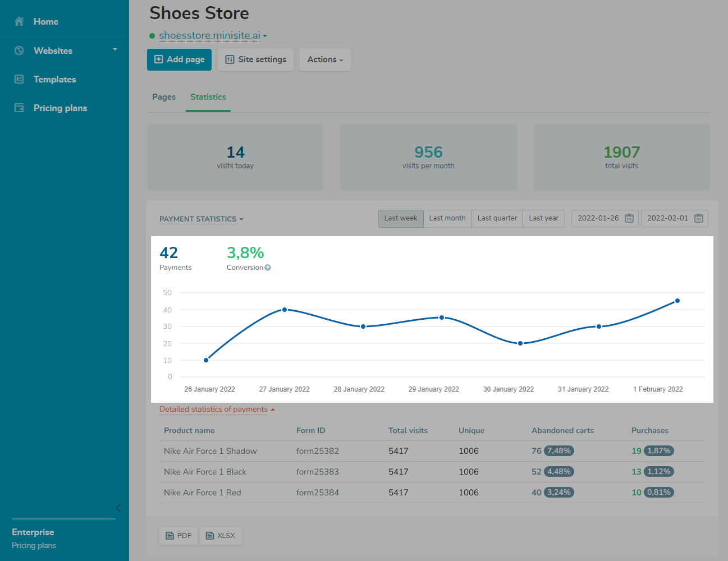Image resolution: width=728 pixels, height=561 pixels.
Task: Open the end date calendar icon
Action: 698,218
